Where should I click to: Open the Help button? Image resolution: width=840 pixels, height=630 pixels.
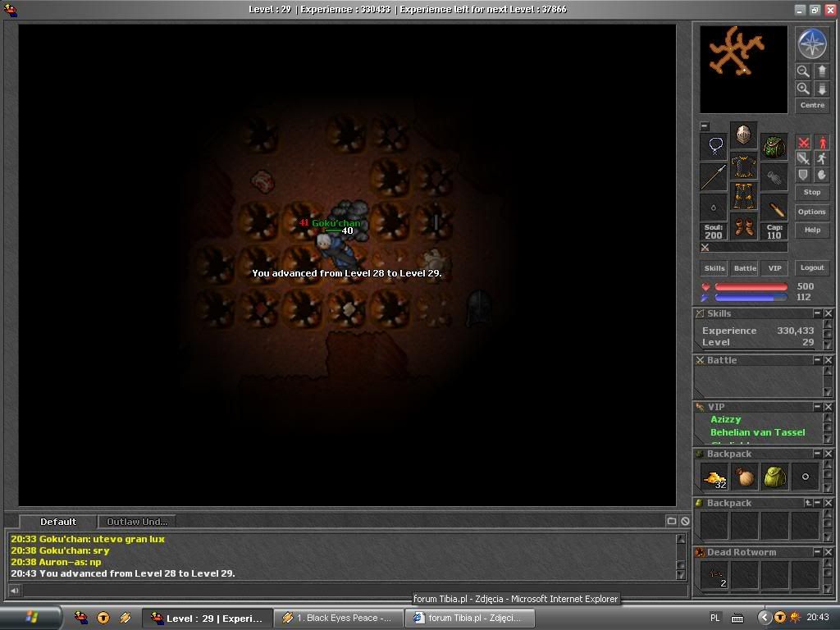[811, 230]
